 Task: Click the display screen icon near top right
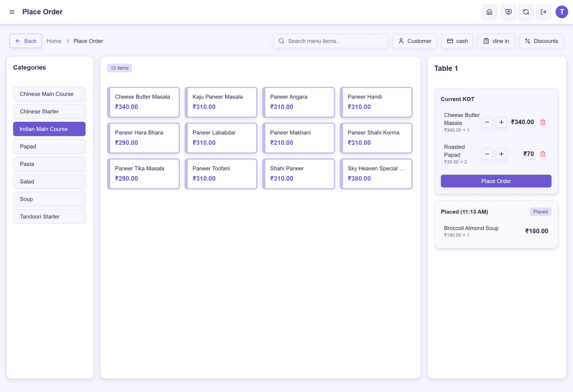click(508, 12)
